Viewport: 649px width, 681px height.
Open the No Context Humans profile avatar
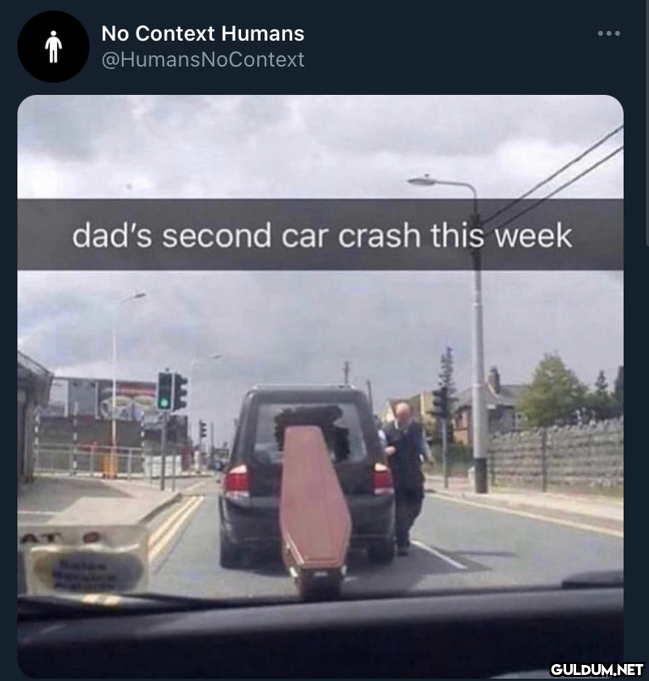[x=53, y=46]
